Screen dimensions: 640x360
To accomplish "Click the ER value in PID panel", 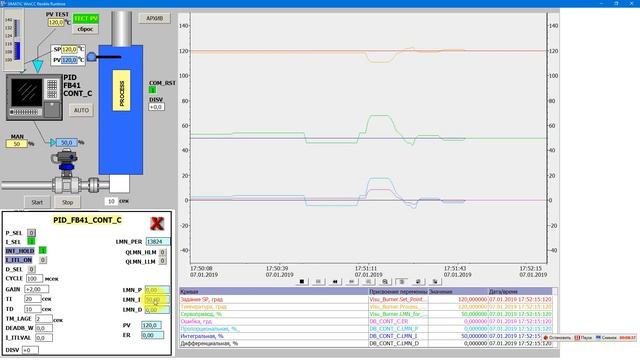I will [x=153, y=335].
